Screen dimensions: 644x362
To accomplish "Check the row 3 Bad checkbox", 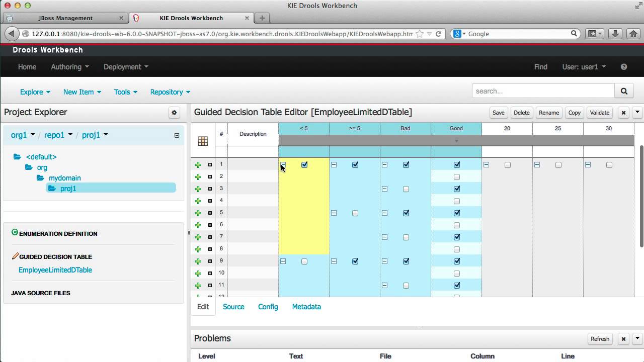I will (406, 189).
